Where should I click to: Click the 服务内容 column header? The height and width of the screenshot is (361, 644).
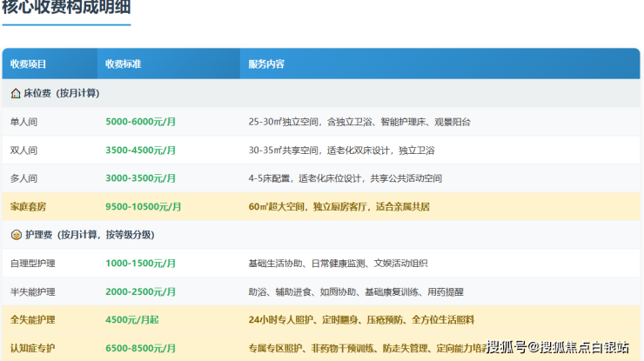pyautogui.click(x=266, y=64)
